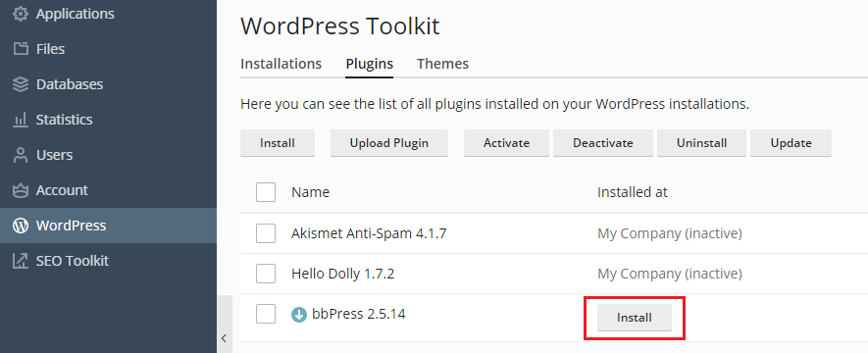868x353 pixels.
Task: Click the Users person icon
Action: point(21,155)
